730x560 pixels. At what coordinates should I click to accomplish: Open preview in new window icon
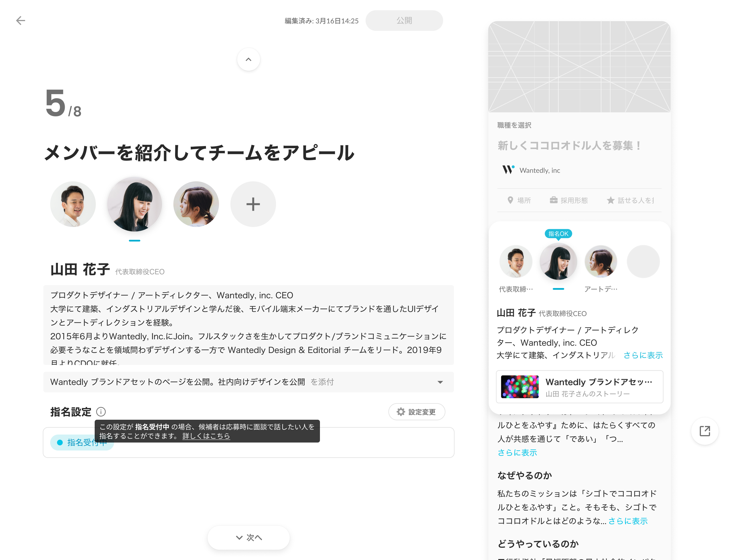(x=704, y=431)
